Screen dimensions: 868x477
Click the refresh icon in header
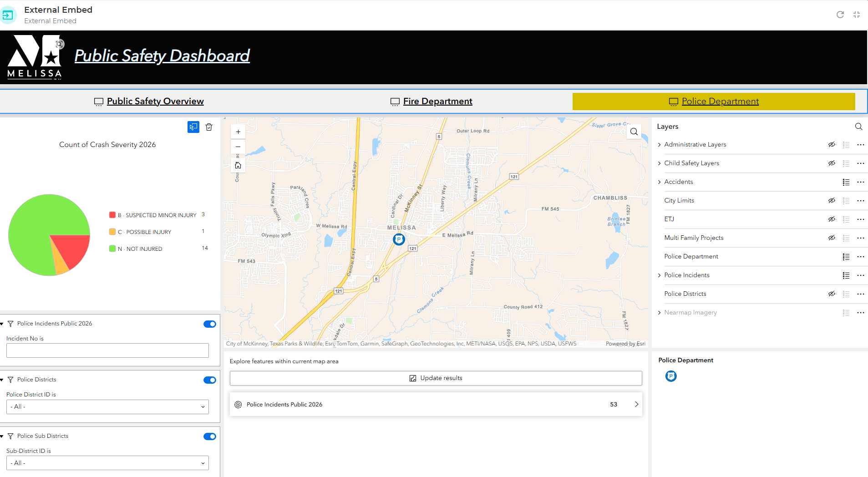[840, 15]
